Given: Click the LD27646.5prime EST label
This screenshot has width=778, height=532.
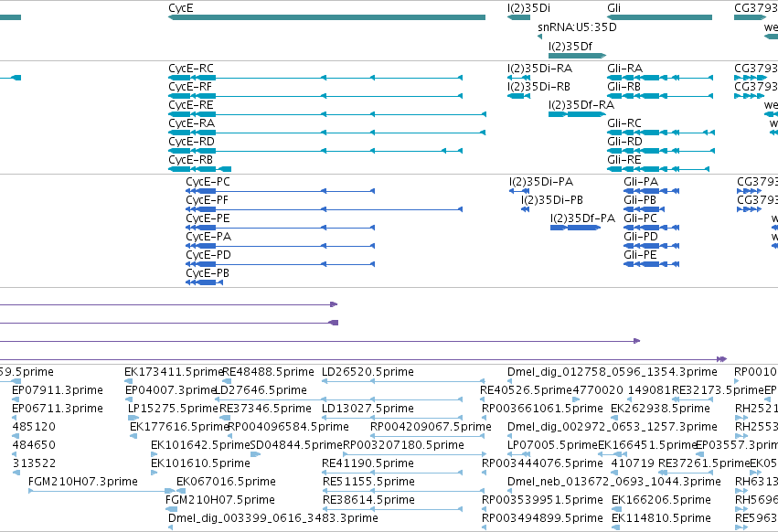Looking at the screenshot, I should 261,390.
